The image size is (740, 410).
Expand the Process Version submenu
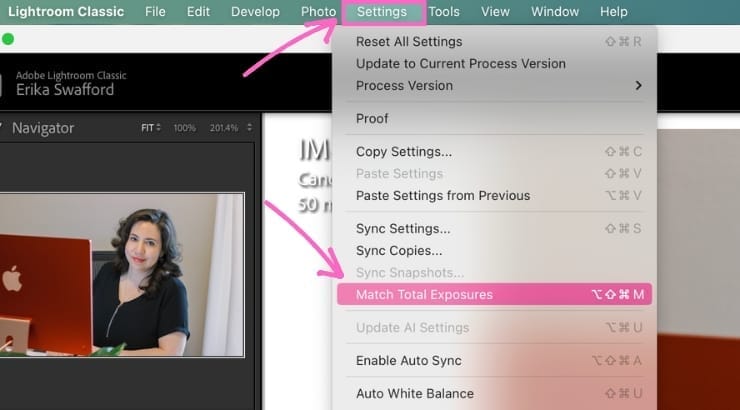[x=495, y=86]
